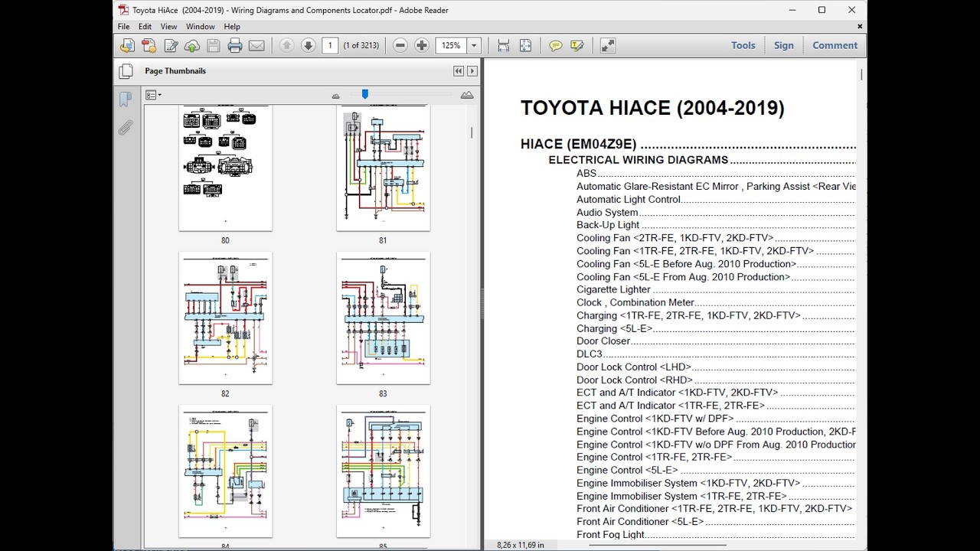This screenshot has height=551, width=980.
Task: Click the floppy disk Save icon
Action: (x=214, y=46)
